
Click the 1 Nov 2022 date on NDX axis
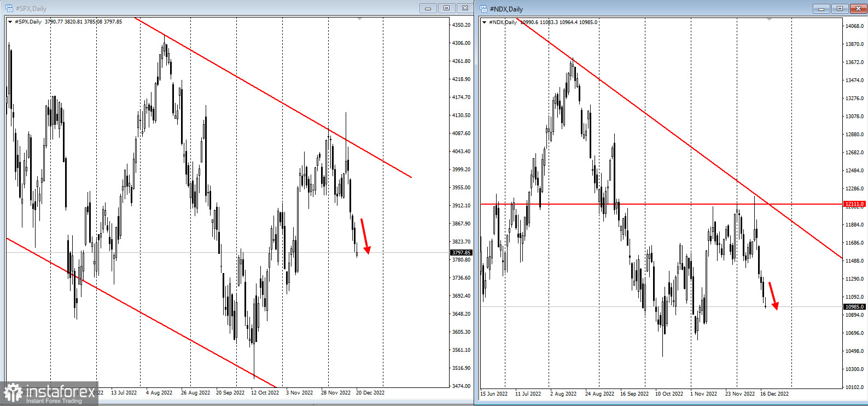pos(703,394)
